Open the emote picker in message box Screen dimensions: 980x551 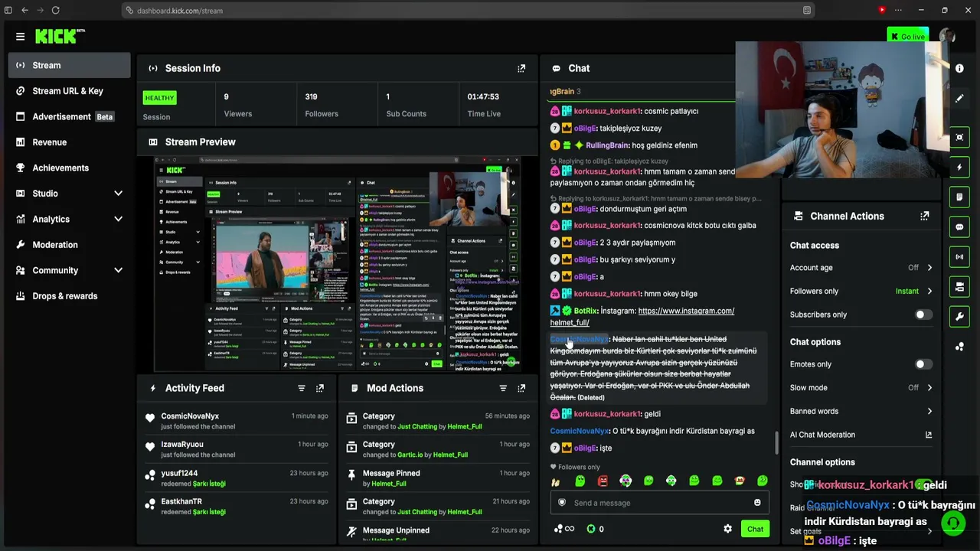click(757, 503)
